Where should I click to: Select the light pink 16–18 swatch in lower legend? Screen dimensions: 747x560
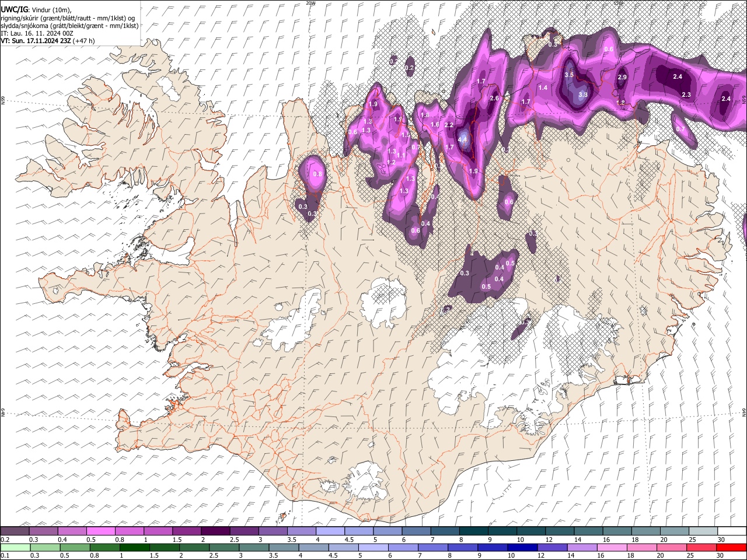(612, 547)
